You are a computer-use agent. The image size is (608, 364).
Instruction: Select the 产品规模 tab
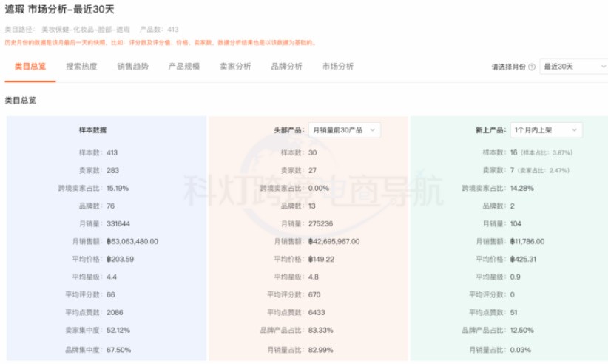[x=183, y=66]
